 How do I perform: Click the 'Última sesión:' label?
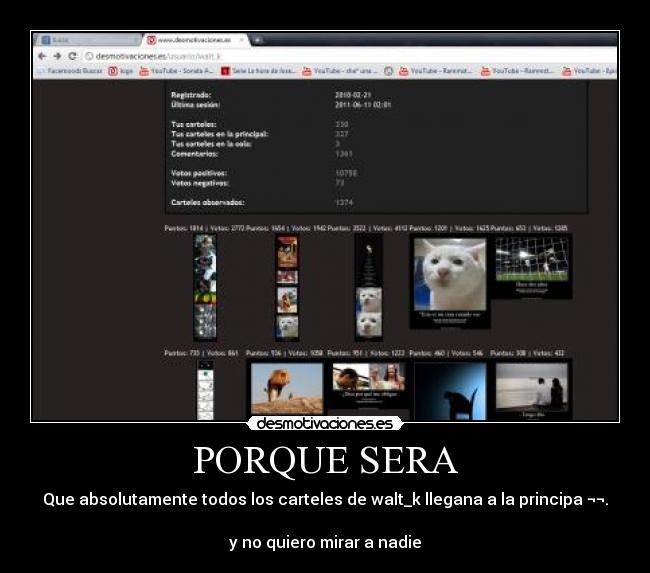196,105
